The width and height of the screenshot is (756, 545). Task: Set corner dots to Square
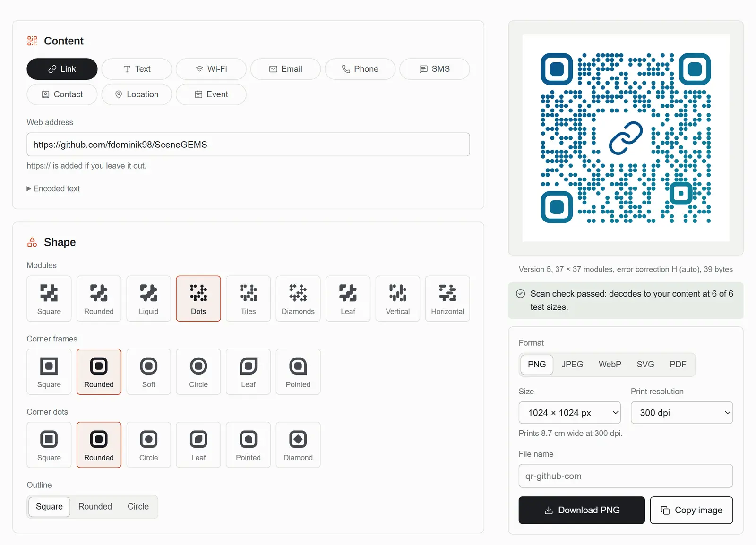pos(49,445)
